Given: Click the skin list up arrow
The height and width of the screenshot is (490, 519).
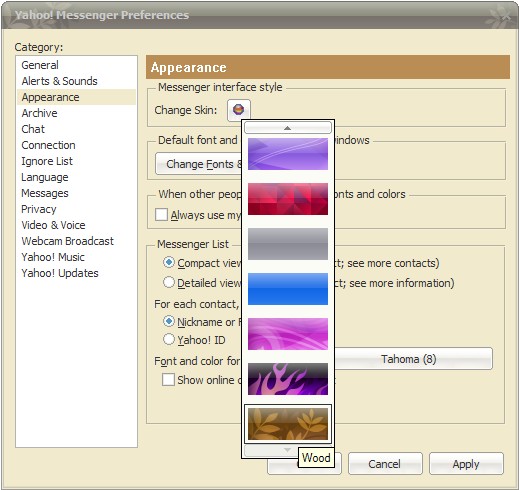Looking at the screenshot, I should coord(288,128).
